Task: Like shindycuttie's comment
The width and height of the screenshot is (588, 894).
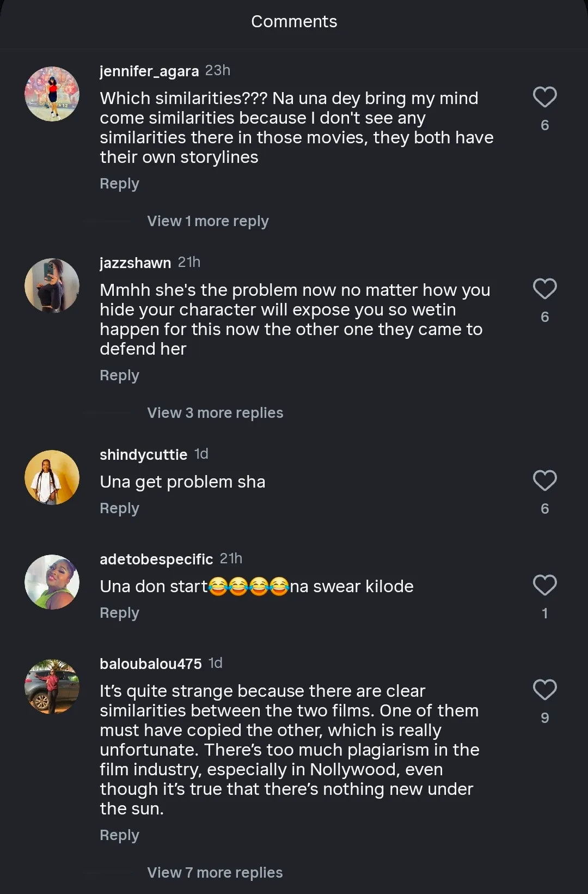Action: click(544, 481)
